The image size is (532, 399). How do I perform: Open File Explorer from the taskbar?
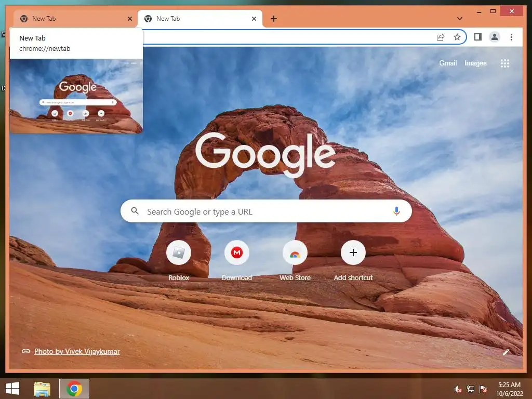coord(42,389)
